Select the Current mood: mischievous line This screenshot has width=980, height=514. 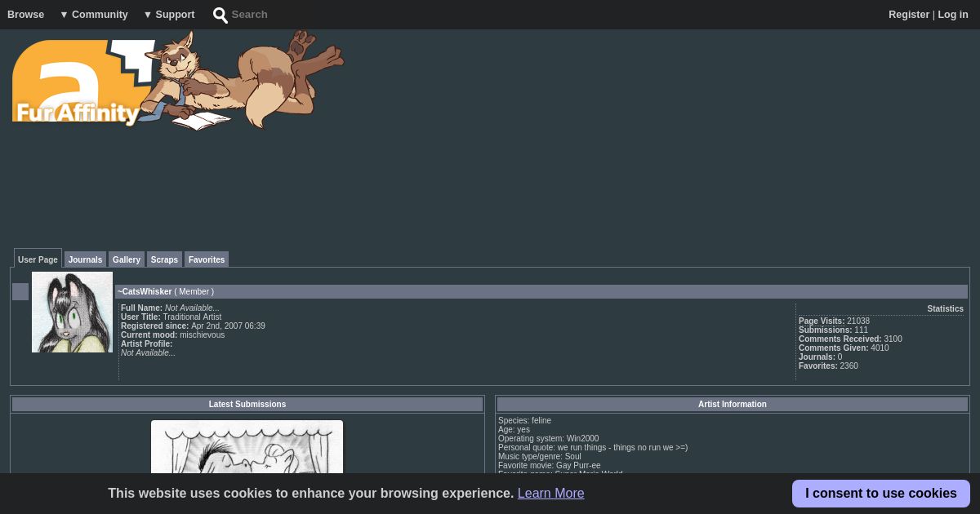pos(172,335)
